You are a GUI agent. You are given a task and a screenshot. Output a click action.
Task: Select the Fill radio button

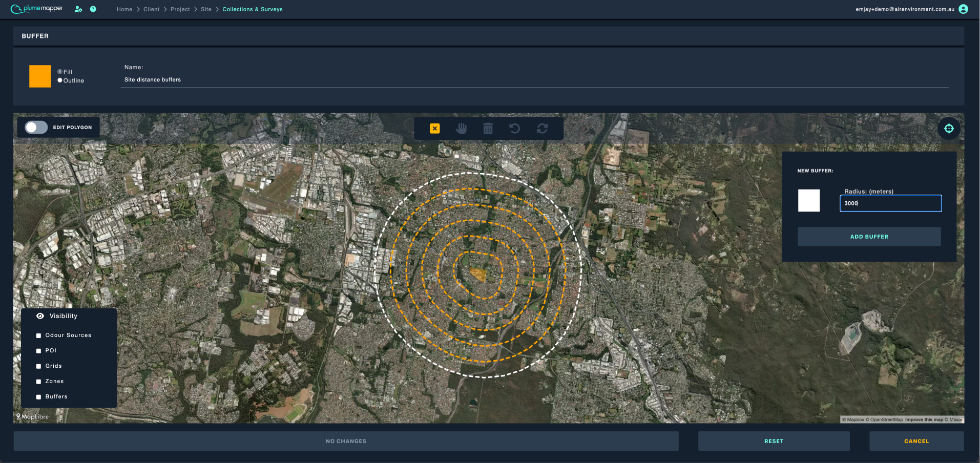[x=60, y=72]
